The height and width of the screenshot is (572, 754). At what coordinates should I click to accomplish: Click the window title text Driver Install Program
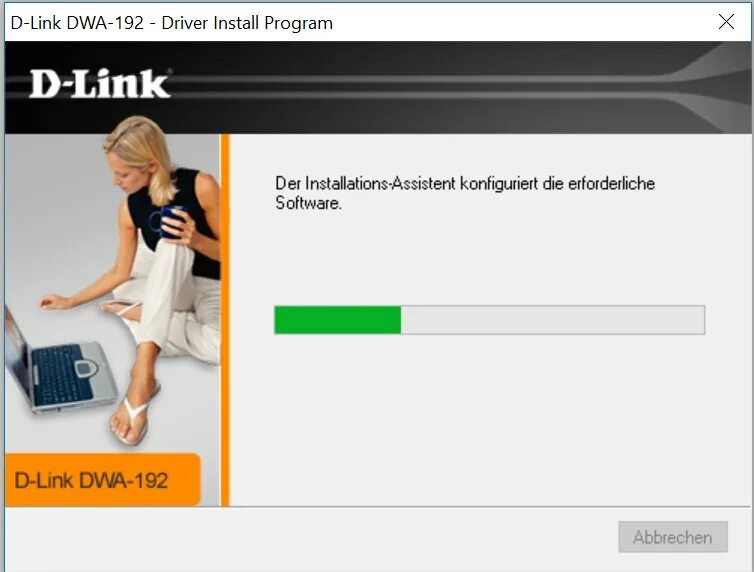[247, 23]
